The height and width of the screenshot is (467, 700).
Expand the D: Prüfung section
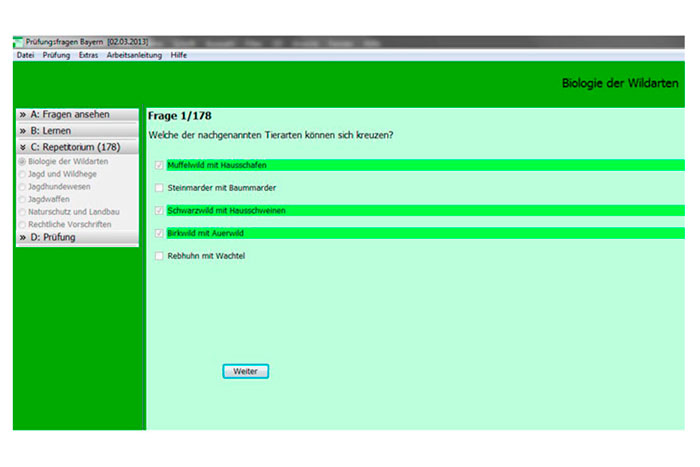[77, 237]
